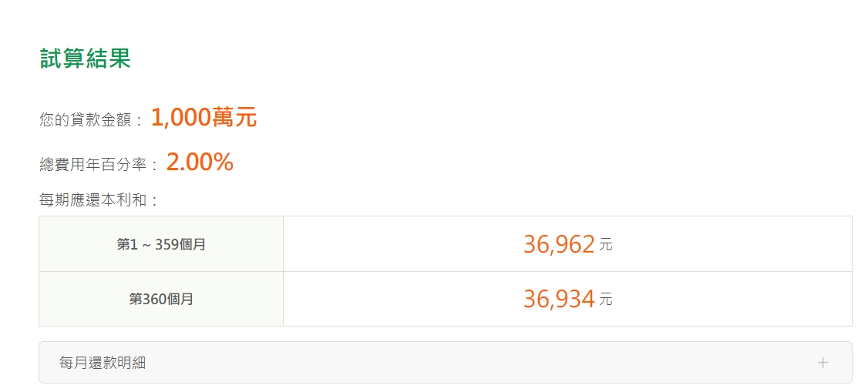This screenshot has height=392, width=868.
Task: Click the 萬元 unit after 1,000
Action: coord(234,118)
